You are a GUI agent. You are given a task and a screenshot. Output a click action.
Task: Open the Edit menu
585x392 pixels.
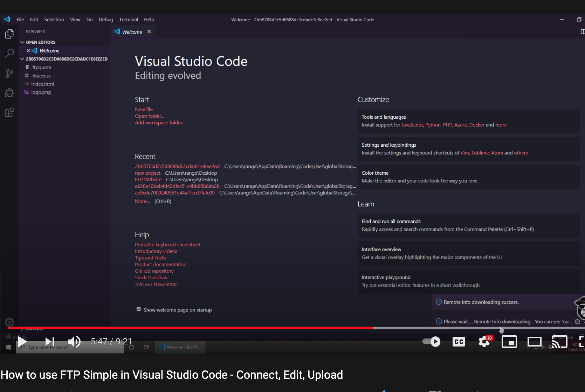[34, 20]
